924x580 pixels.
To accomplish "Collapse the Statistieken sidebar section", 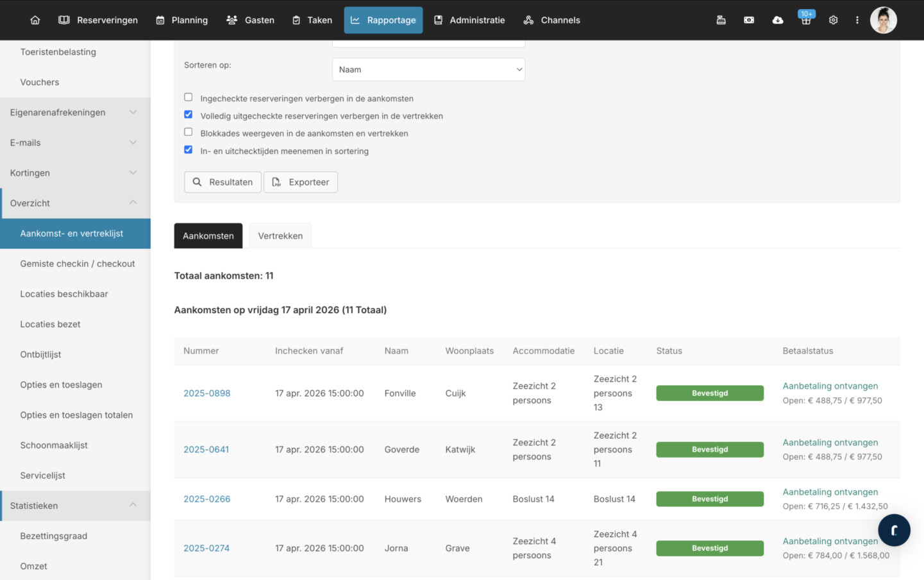I will click(75, 506).
